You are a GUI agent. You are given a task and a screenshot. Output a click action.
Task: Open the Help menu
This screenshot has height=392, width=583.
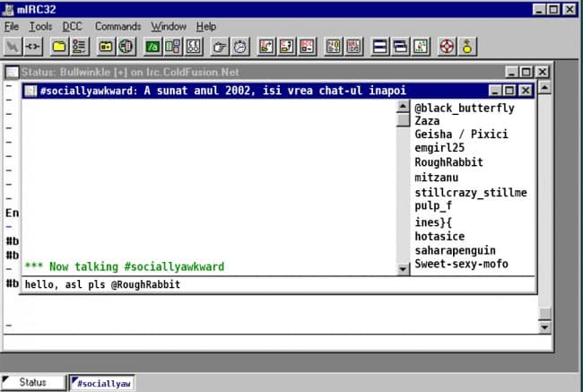206,27
